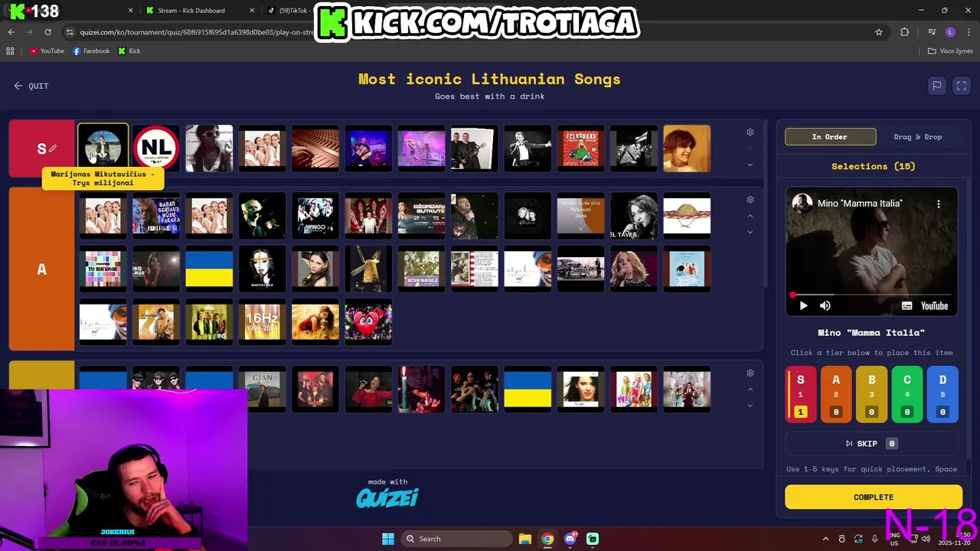Play the Mino "Mamma Italia" video
The width and height of the screenshot is (980, 551).
803,305
